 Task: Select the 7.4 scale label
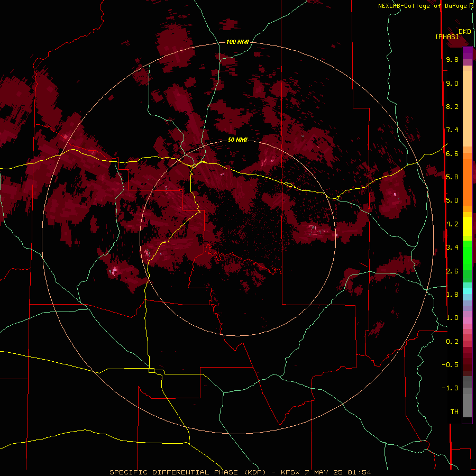tap(452, 130)
